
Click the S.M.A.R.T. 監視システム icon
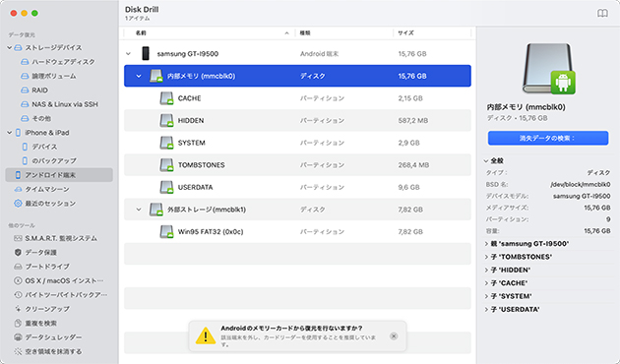(18, 238)
